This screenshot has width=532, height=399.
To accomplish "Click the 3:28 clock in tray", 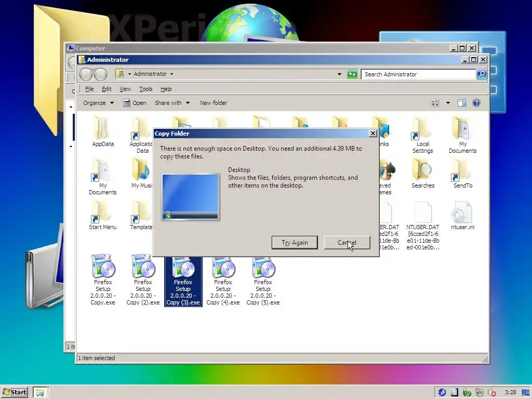I will tap(510, 392).
